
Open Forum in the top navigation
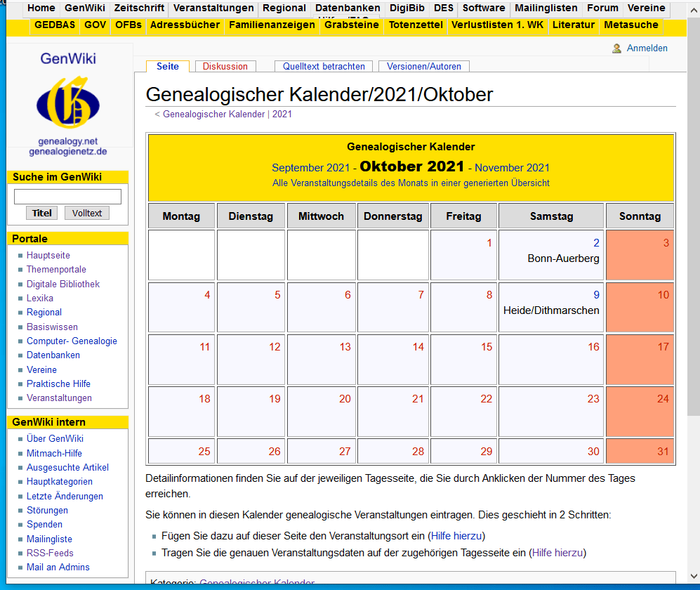602,8
